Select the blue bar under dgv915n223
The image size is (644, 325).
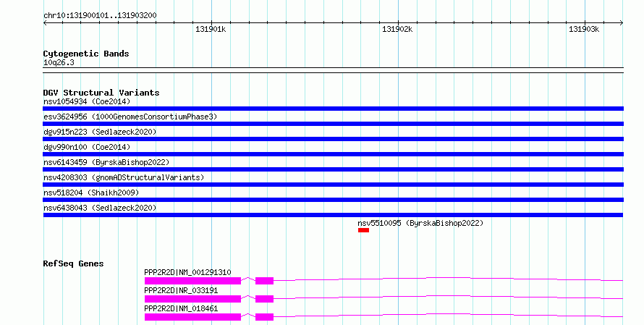tap(334, 139)
